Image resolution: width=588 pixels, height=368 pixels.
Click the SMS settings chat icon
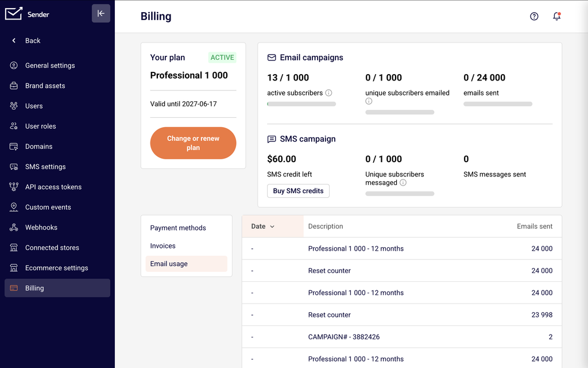tap(14, 167)
